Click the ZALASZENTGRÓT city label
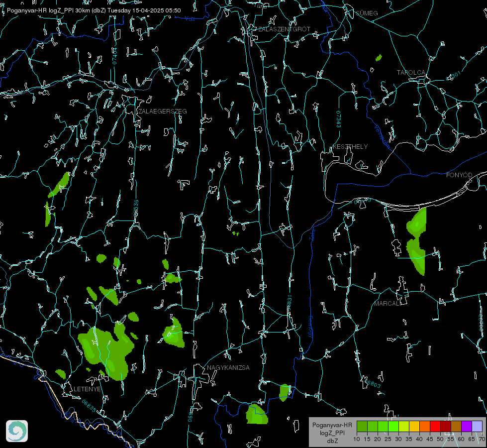 coord(284,29)
